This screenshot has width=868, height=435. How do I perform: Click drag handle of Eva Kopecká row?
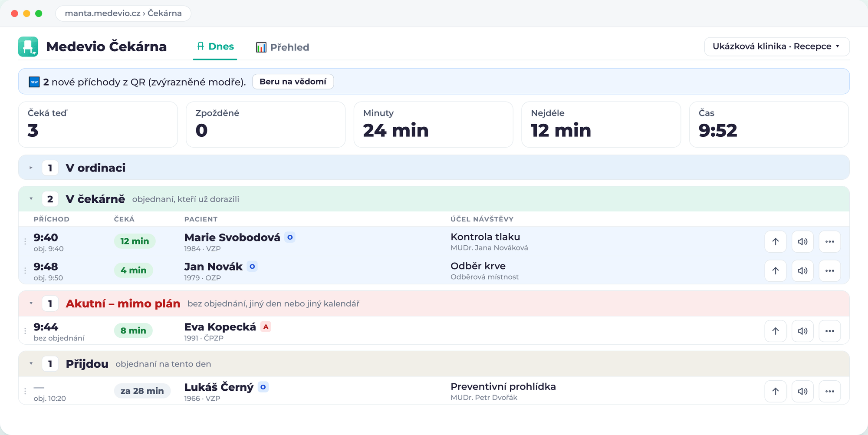(x=25, y=331)
